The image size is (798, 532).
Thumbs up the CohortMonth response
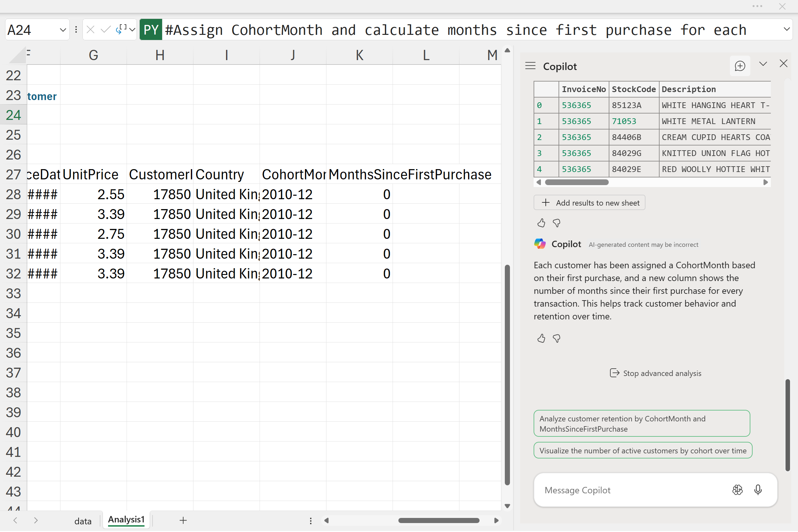point(541,338)
